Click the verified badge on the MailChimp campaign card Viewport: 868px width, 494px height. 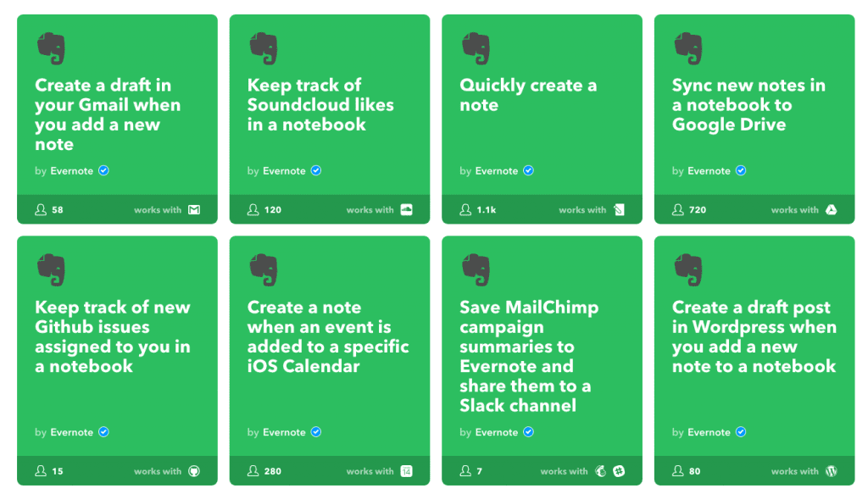tap(529, 431)
